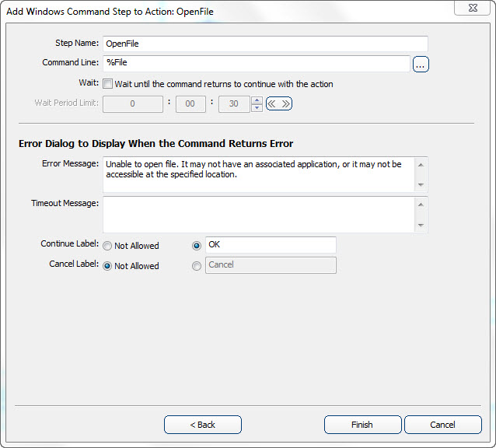
Task: Click the wait period decrease double-arrow button
Action: [272, 103]
